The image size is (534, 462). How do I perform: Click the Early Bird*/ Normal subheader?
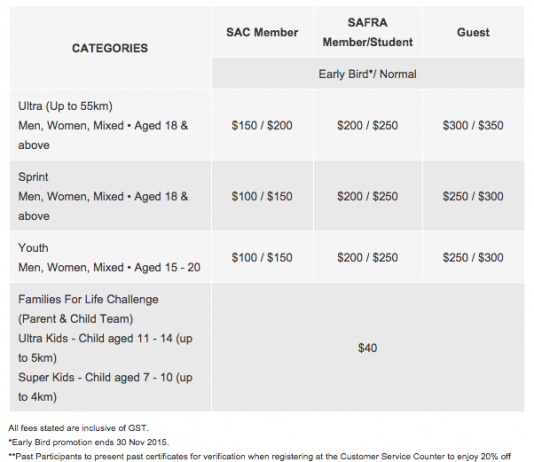368,74
